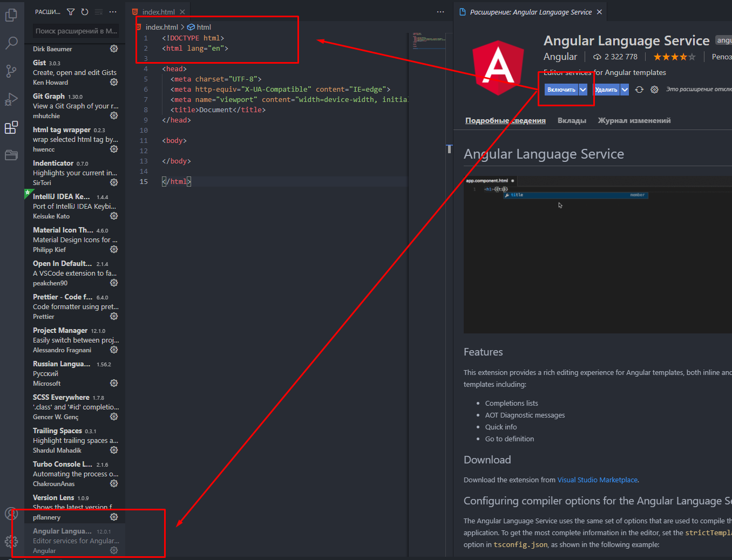
Task: Click the extension search input field
Action: tap(76, 31)
